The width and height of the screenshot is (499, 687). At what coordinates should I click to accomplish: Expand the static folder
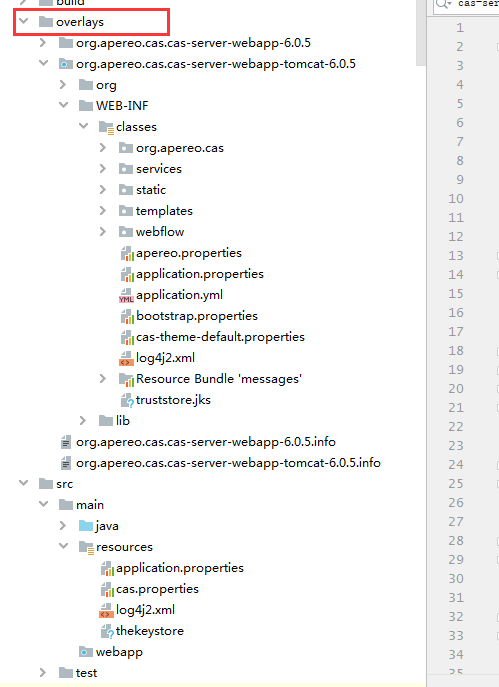(103, 189)
